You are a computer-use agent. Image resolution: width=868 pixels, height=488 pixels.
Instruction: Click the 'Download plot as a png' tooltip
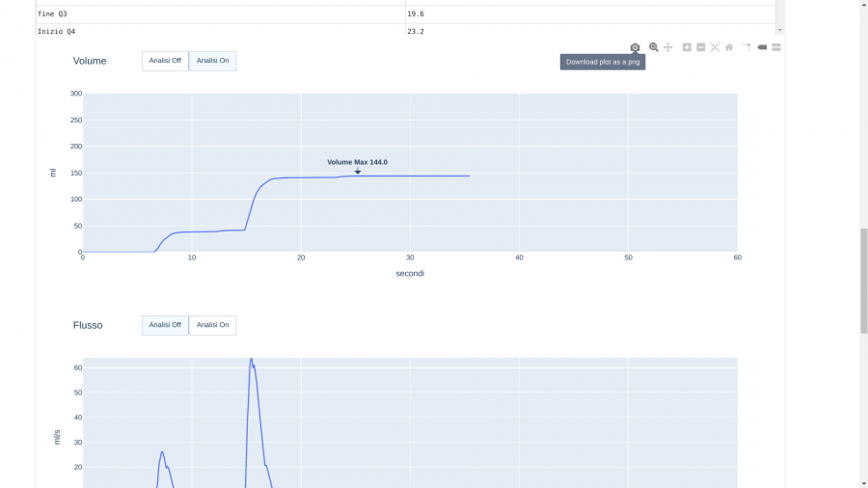tap(603, 62)
